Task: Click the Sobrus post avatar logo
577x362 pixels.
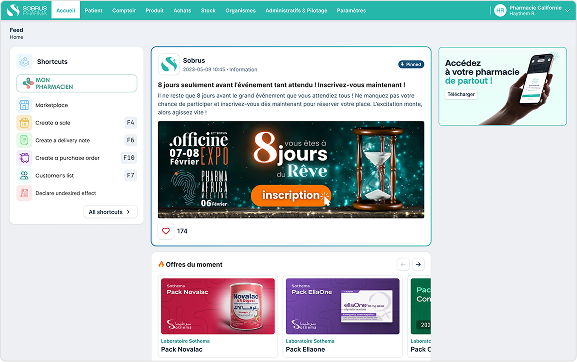Action: coord(169,64)
